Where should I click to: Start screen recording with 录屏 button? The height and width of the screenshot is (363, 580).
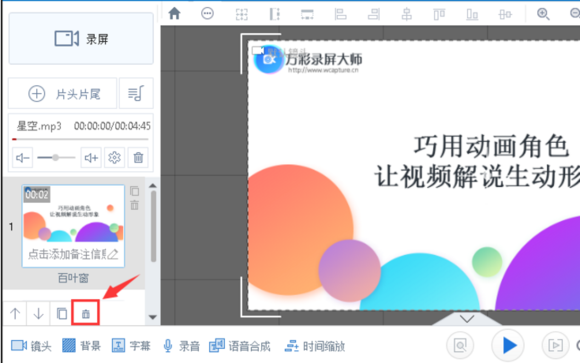[x=81, y=38]
